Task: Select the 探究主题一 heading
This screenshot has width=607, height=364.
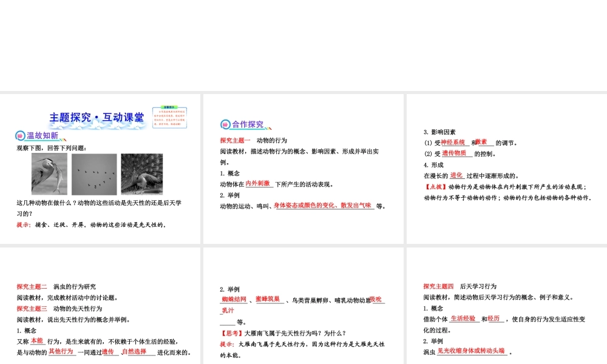Action: point(236,140)
